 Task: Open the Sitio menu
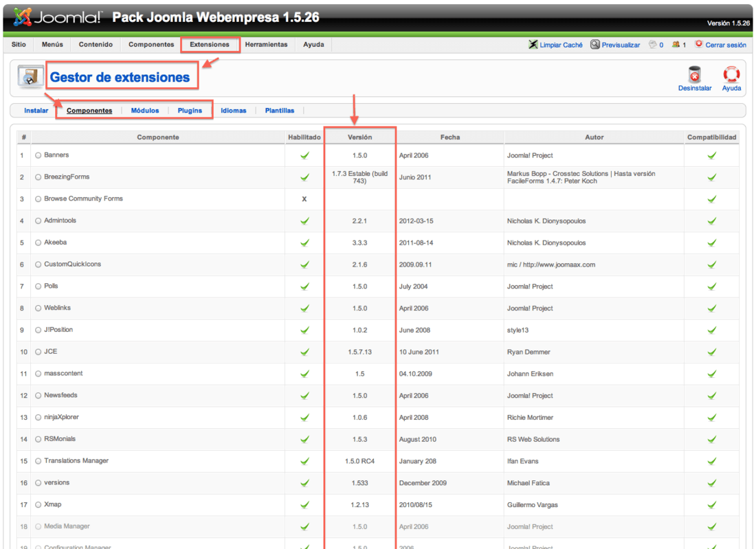(19, 45)
